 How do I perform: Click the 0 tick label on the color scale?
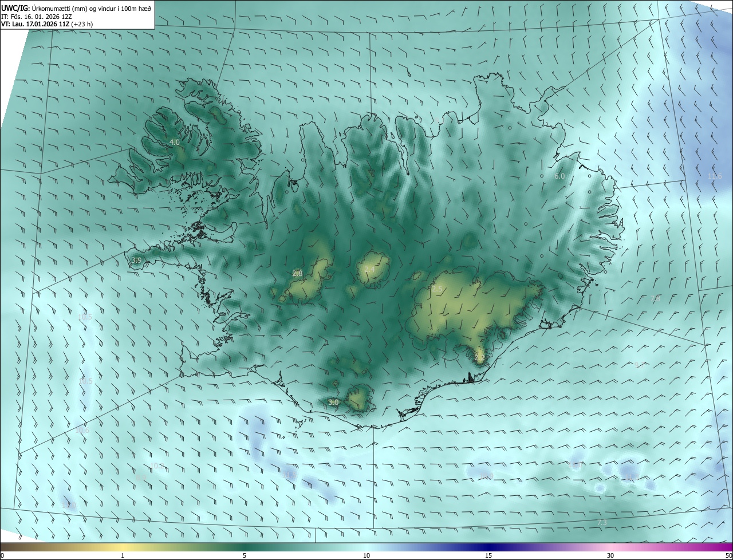pyautogui.click(x=2, y=555)
